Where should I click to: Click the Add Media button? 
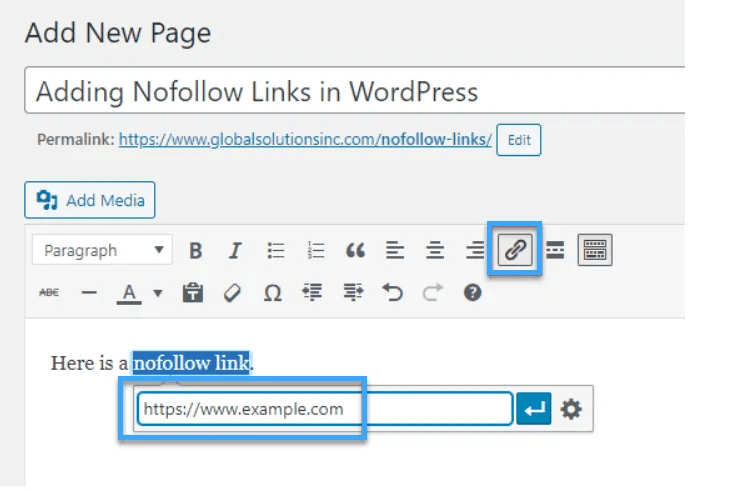90,200
